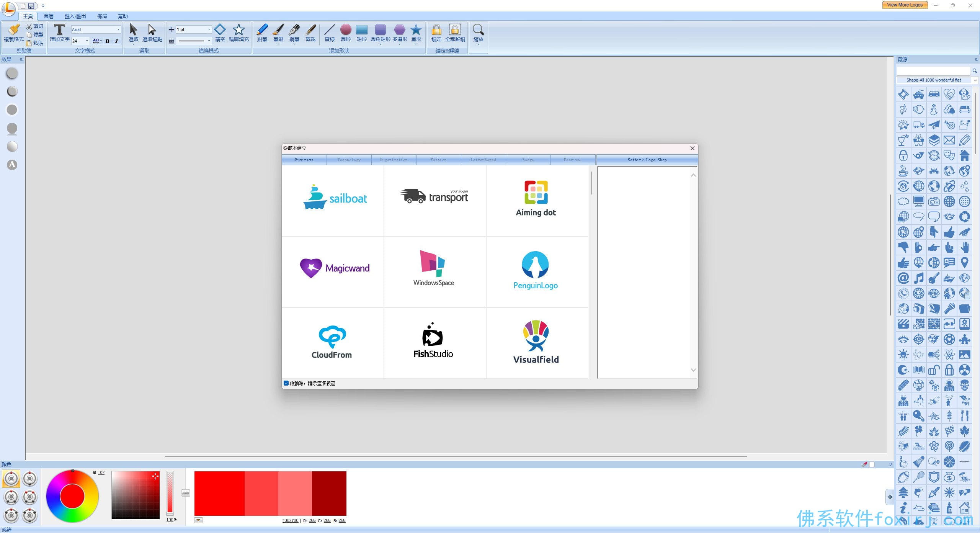Select the 剪裁 crop knife tool
980x533 pixels.
coord(310,33)
